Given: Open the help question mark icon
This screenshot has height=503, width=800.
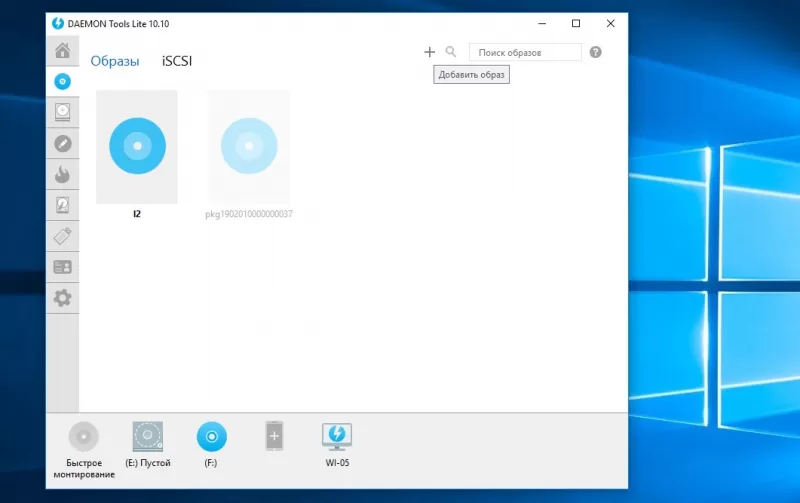Looking at the screenshot, I should [595, 52].
